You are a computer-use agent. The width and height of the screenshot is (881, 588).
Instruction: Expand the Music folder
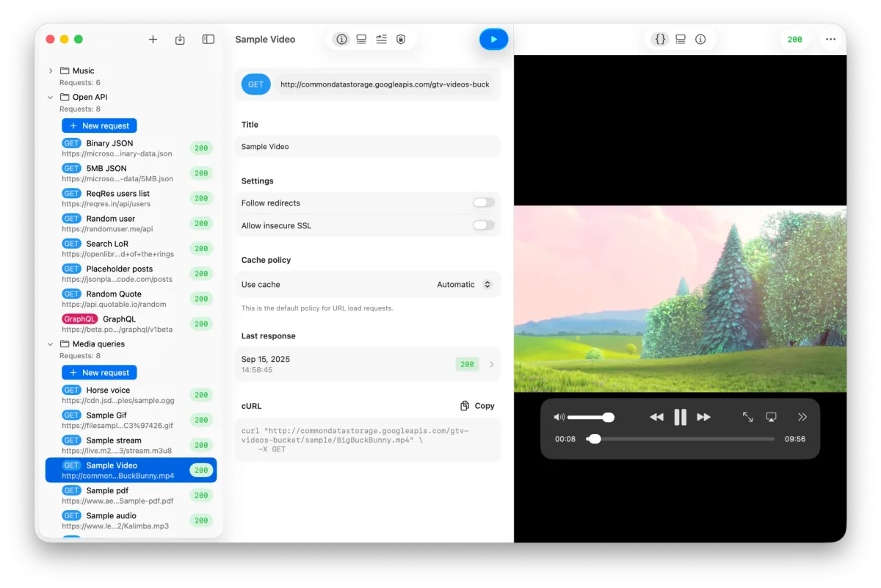point(50,70)
